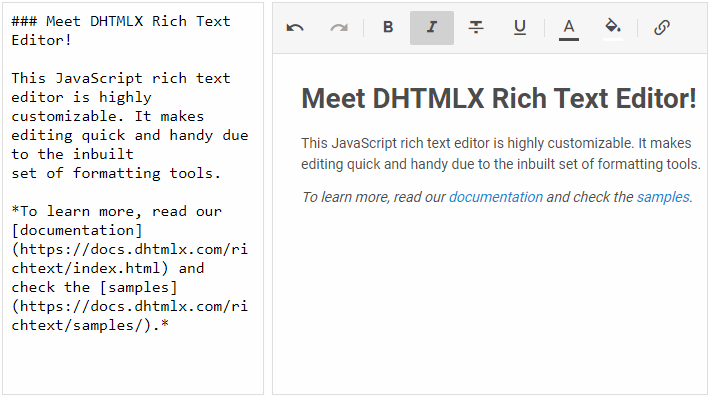Click the Redo arrow icon
The height and width of the screenshot is (398, 711).
click(339, 28)
